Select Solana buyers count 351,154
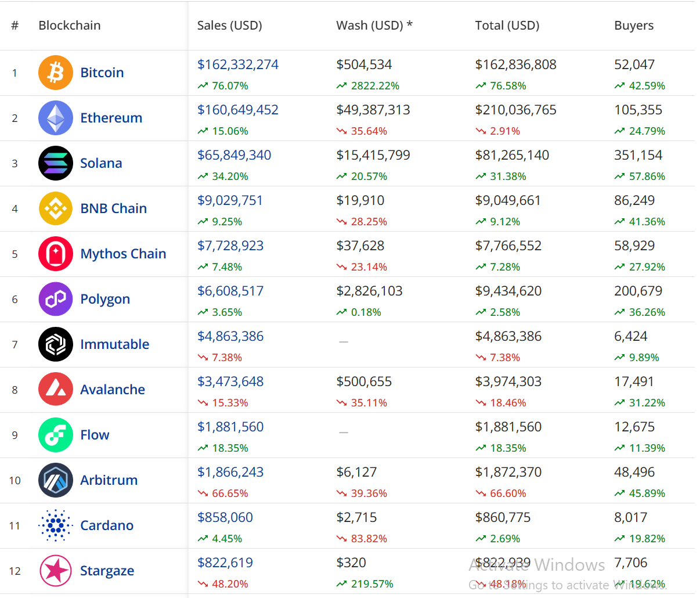 click(x=638, y=155)
